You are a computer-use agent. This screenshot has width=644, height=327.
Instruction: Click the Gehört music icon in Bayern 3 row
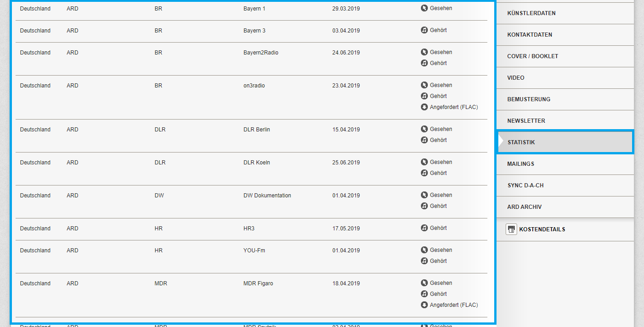(424, 30)
